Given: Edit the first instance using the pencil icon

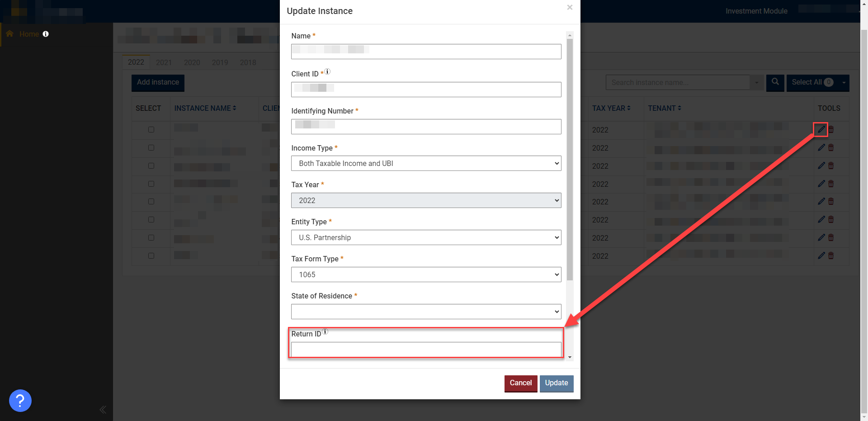Looking at the screenshot, I should click(821, 130).
